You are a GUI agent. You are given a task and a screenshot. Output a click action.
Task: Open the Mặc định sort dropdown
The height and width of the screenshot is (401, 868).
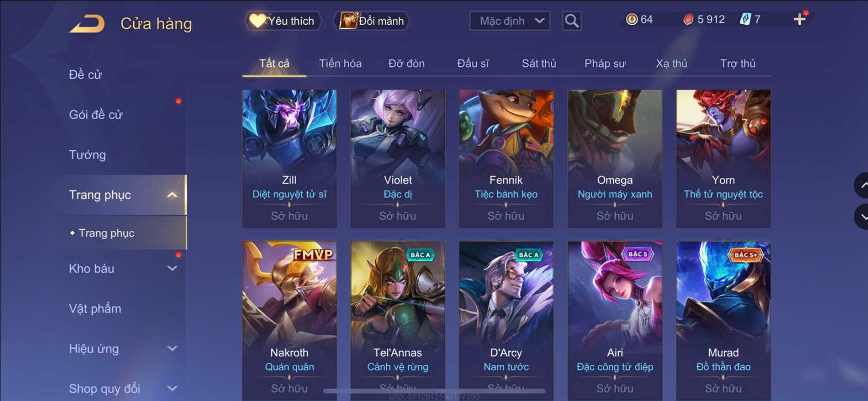coord(510,21)
